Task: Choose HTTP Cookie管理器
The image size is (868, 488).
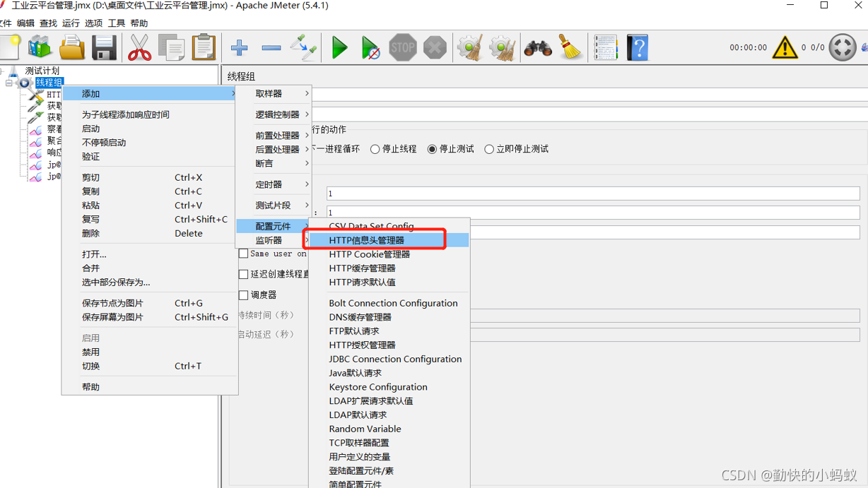Action: click(389, 254)
